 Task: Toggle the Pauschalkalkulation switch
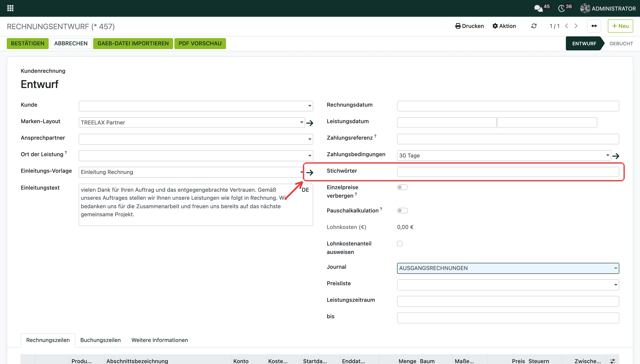pos(403,211)
